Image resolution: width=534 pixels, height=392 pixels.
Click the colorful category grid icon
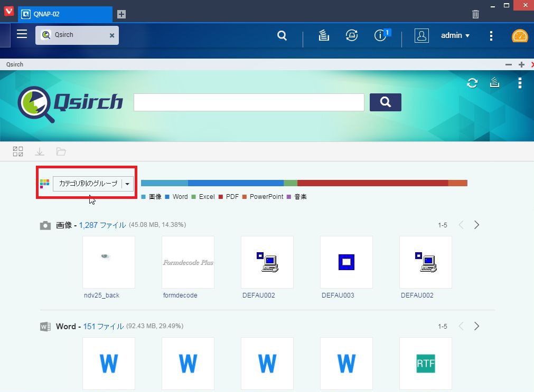(x=44, y=184)
